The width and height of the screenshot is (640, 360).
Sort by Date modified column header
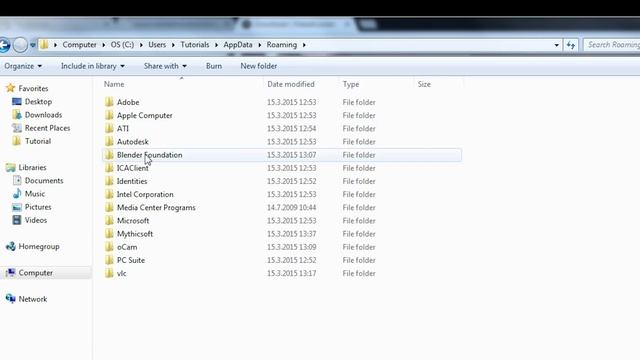[x=300, y=84]
